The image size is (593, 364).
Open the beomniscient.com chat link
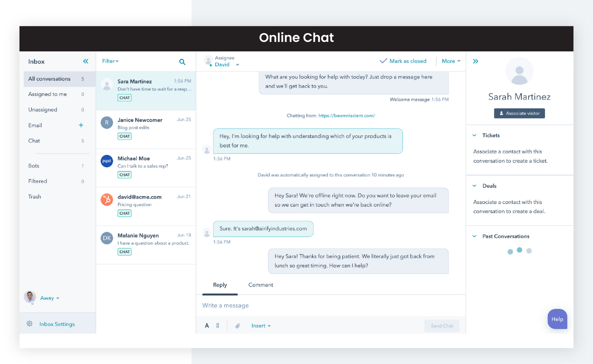tap(346, 116)
